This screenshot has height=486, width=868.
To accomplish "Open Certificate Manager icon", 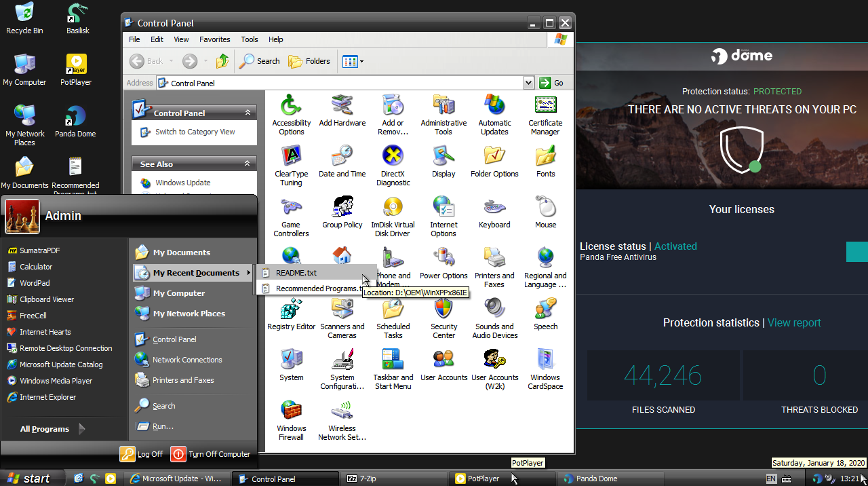I will 545,115.
